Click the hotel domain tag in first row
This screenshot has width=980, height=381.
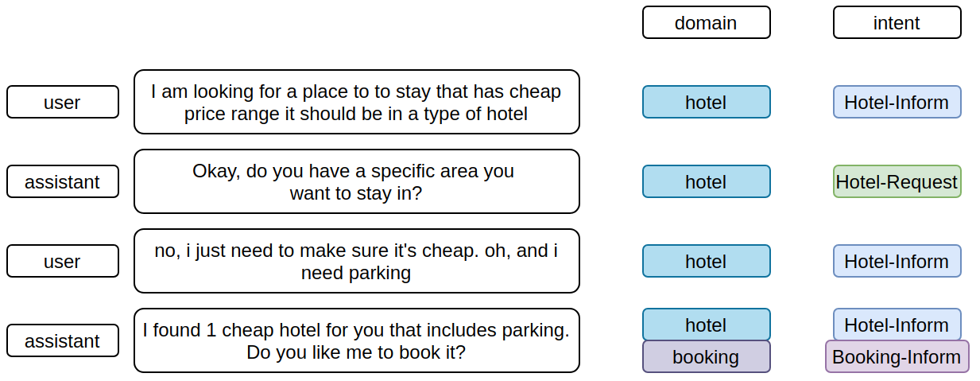pos(706,102)
